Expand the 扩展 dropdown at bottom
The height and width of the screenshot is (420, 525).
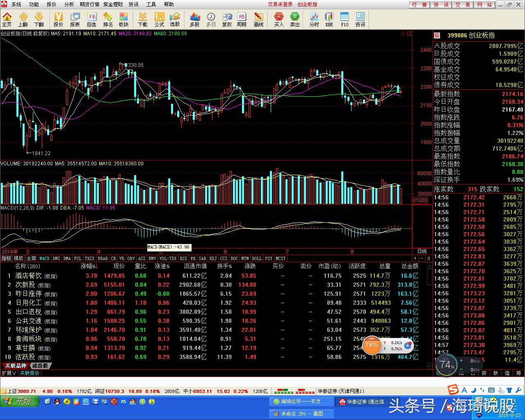click(9, 373)
